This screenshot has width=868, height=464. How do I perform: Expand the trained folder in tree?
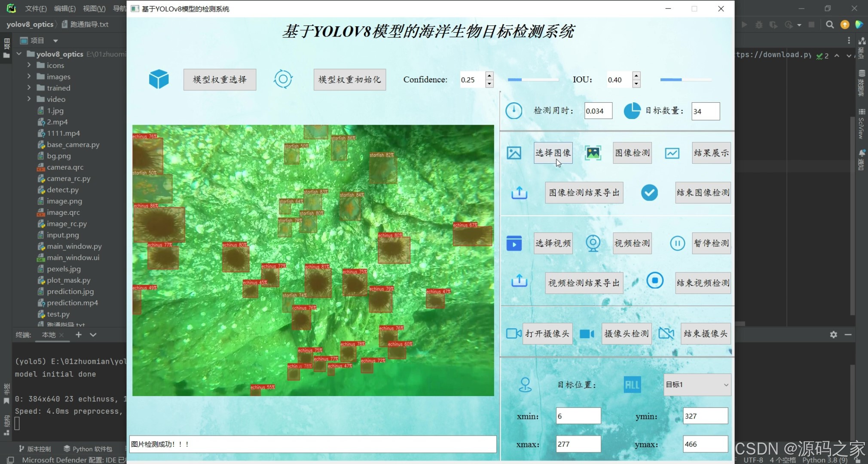[29, 88]
